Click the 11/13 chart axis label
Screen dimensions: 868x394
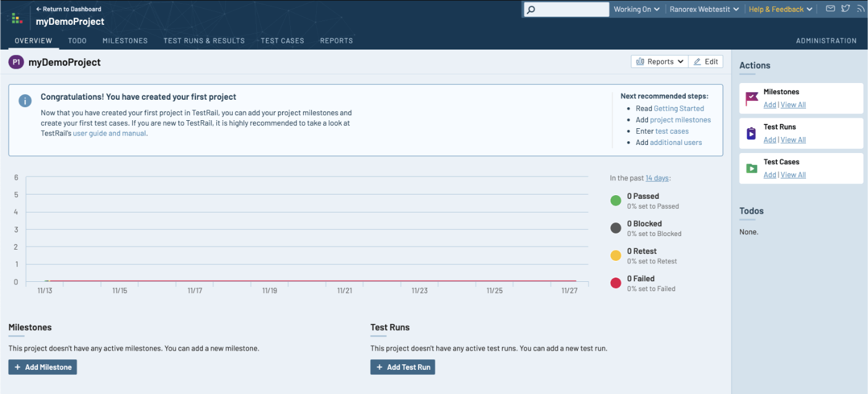click(45, 291)
